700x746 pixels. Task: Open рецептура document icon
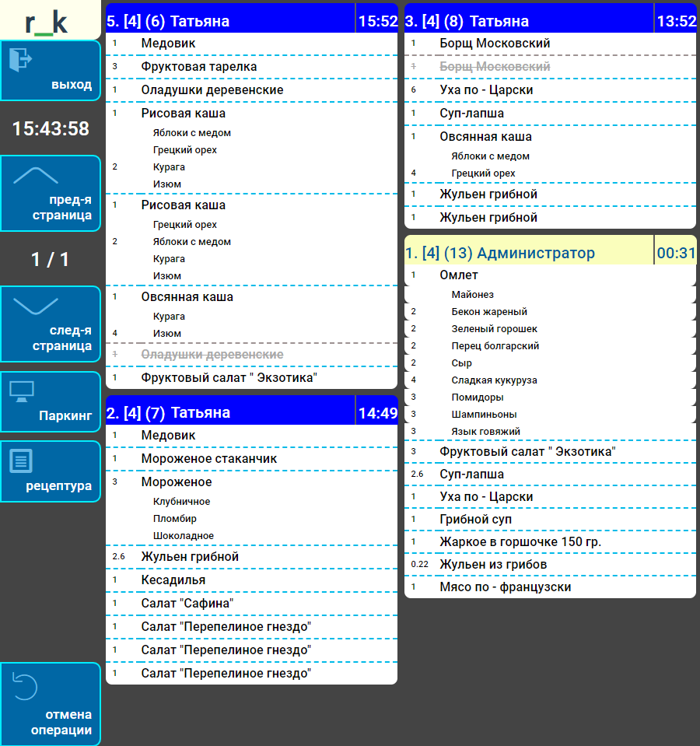[21, 461]
